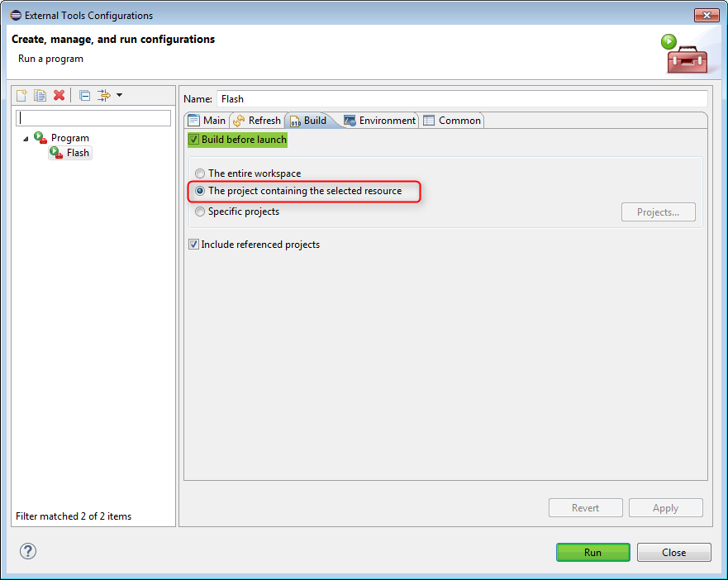Select the Flash configuration
The image size is (728, 580).
pyautogui.click(x=70, y=153)
